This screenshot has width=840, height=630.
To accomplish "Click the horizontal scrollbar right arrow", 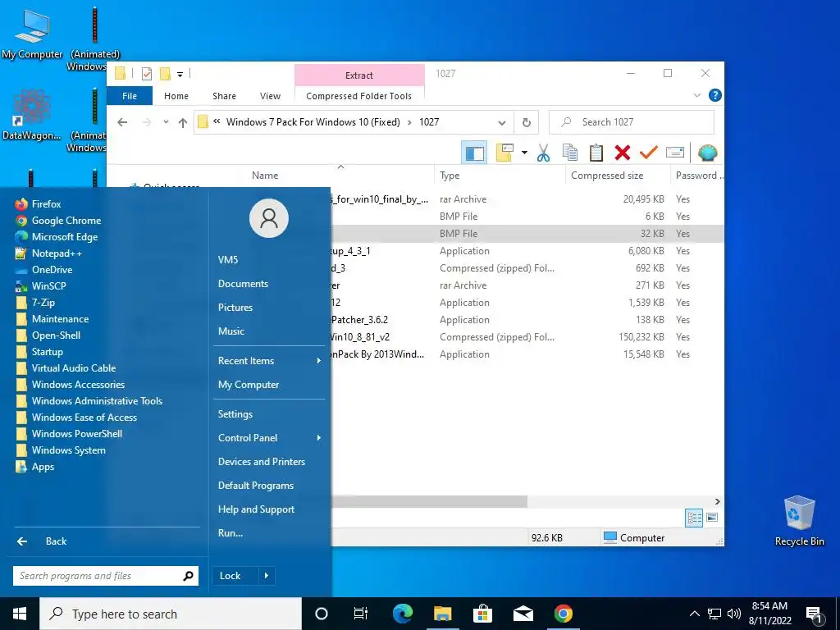I will click(717, 501).
